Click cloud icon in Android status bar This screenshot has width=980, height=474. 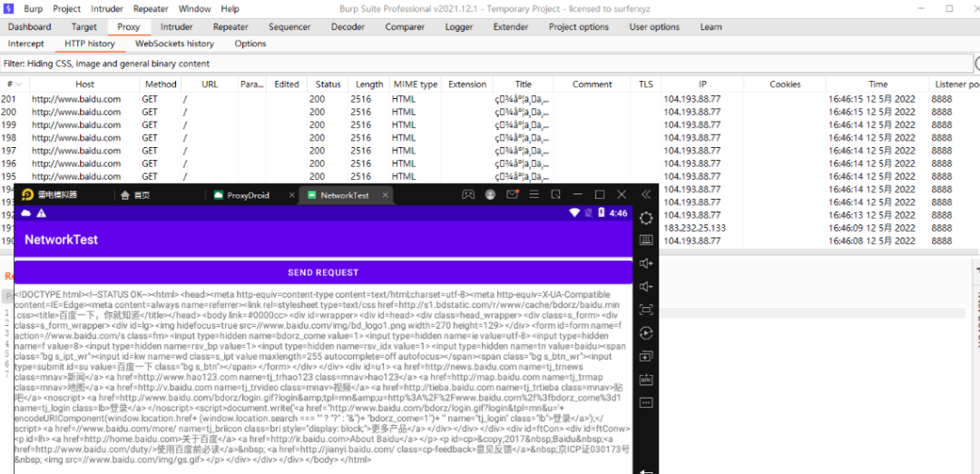pos(26,213)
